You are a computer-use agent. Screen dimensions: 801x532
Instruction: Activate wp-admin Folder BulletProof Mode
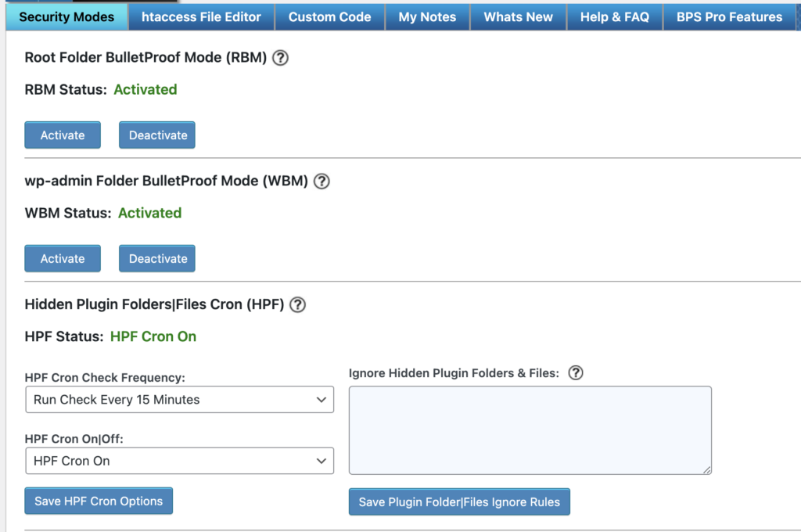(63, 259)
